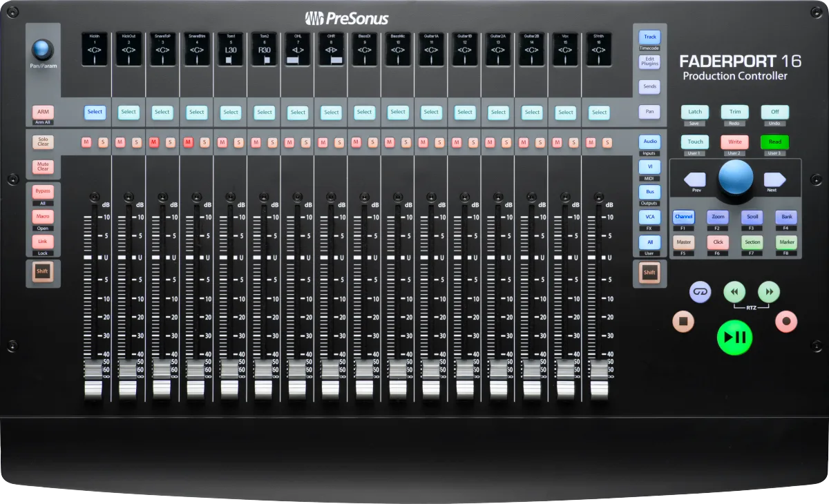The image size is (829, 504).
Task: Click the channel 16 Synth fader cap
Action: click(599, 380)
